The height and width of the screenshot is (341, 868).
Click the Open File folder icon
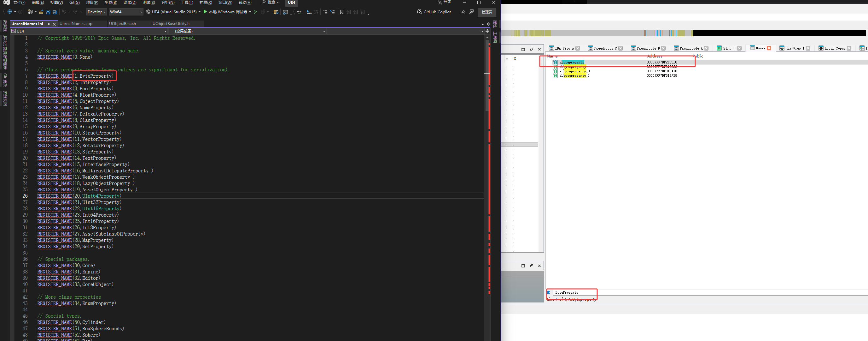pos(41,12)
